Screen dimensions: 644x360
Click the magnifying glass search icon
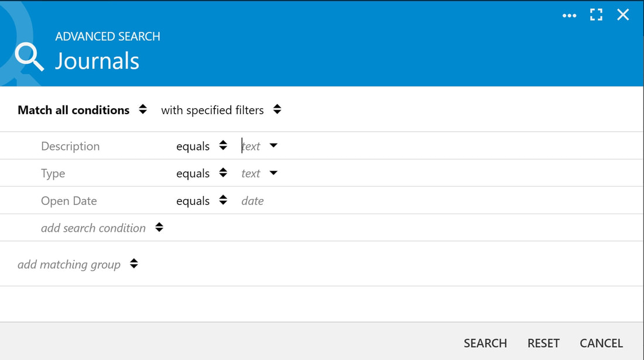(29, 57)
